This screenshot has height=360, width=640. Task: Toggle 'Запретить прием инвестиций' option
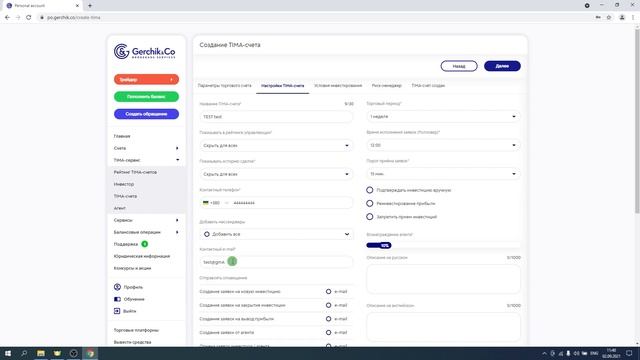click(x=369, y=217)
